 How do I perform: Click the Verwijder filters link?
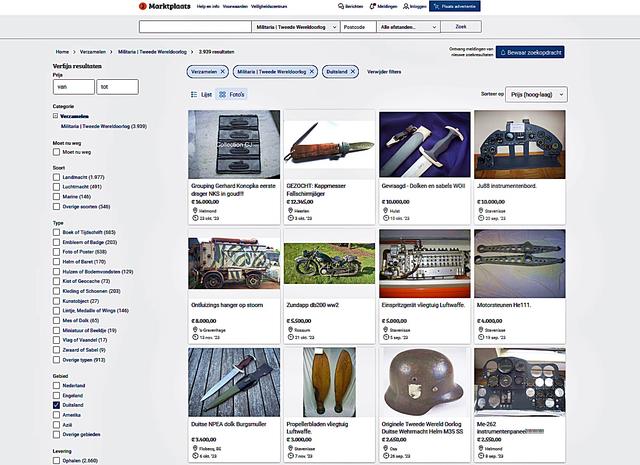pyautogui.click(x=385, y=72)
